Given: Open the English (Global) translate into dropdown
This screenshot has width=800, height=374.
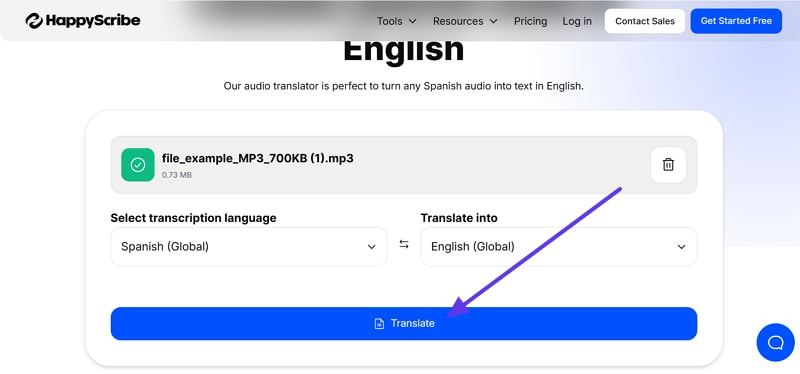Looking at the screenshot, I should pos(559,247).
